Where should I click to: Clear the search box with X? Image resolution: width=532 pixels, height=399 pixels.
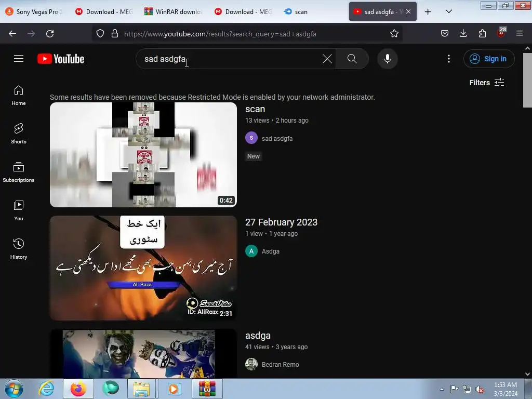[327, 59]
